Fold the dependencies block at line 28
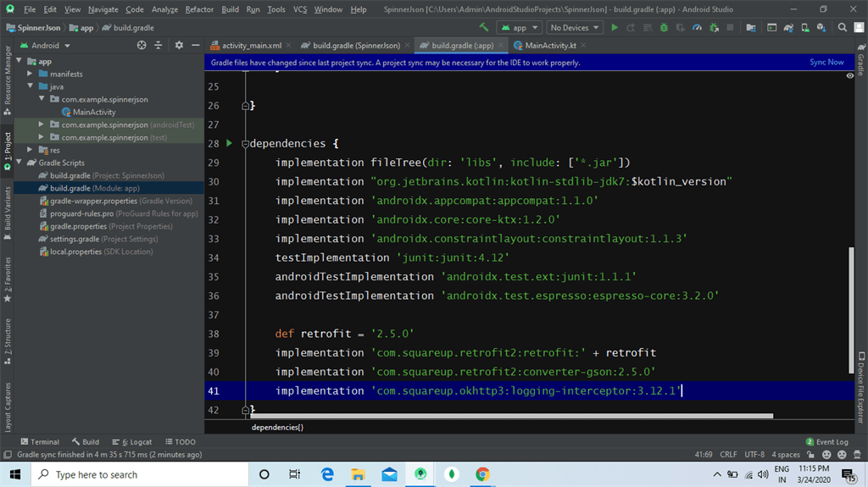This screenshot has width=868, height=487. (x=245, y=143)
